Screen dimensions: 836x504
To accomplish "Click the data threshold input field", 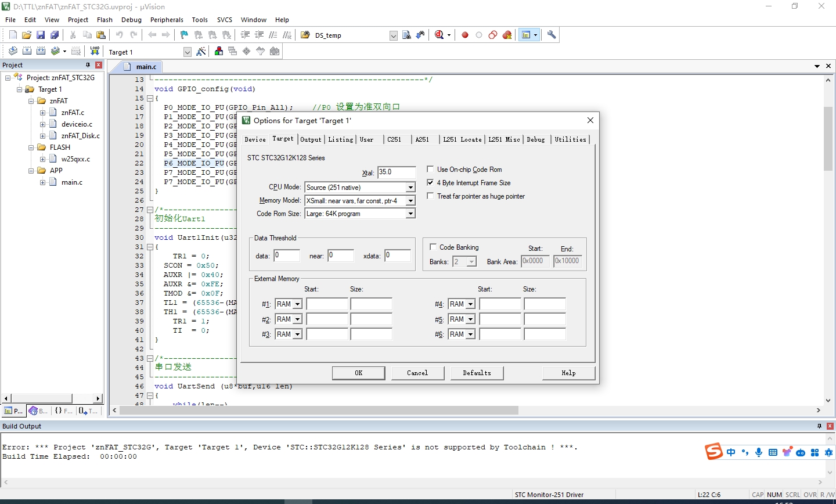I will 287,255.
